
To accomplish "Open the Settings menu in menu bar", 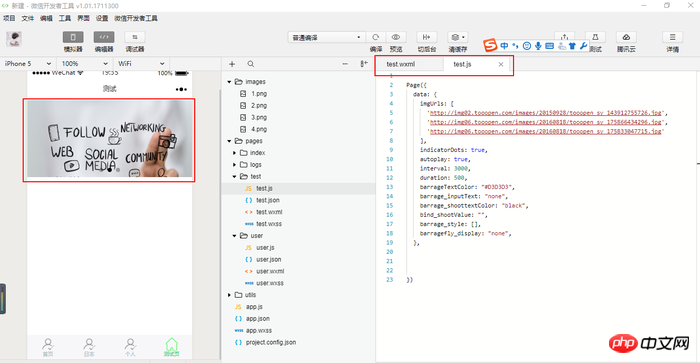I will click(102, 18).
